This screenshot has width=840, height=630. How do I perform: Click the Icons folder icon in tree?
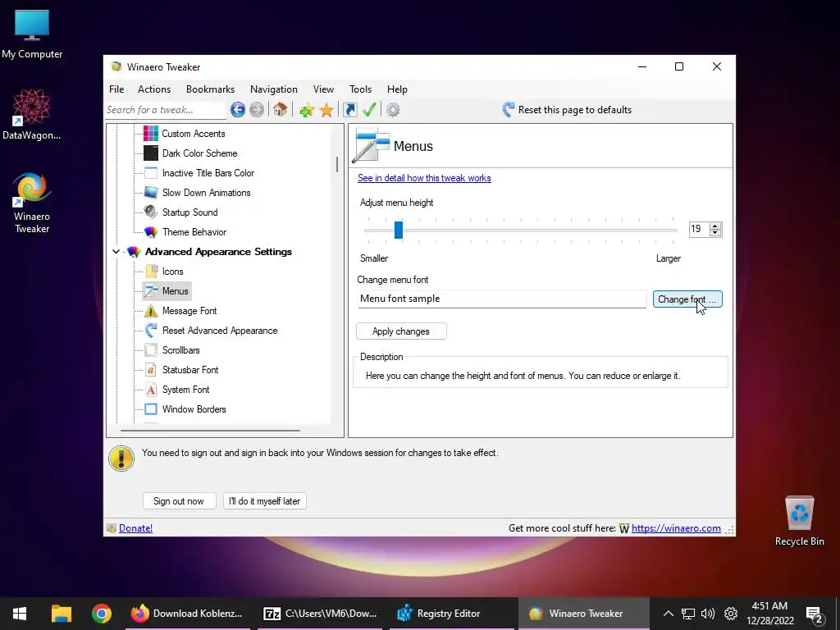point(152,271)
